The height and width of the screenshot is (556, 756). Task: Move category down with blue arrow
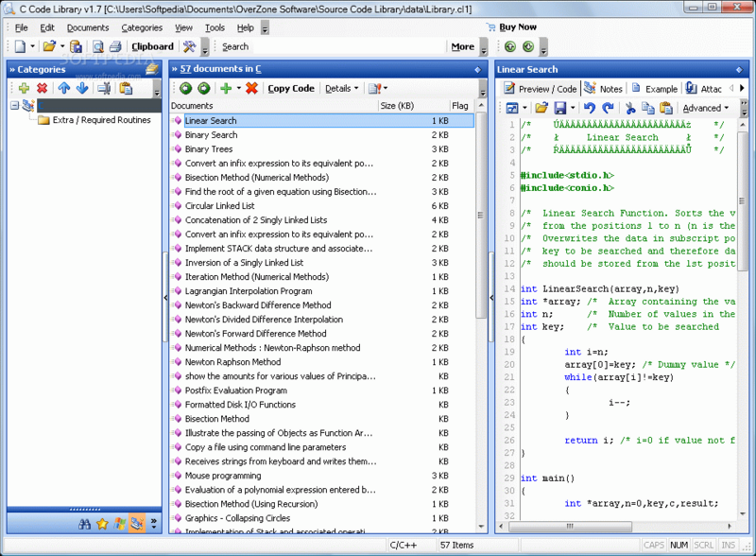click(82, 88)
